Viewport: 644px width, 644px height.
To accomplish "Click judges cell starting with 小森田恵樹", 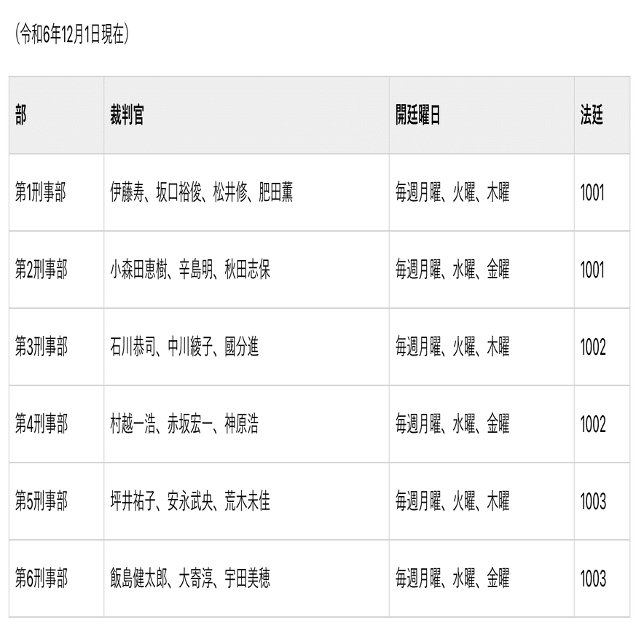I will pyautogui.click(x=190, y=270).
